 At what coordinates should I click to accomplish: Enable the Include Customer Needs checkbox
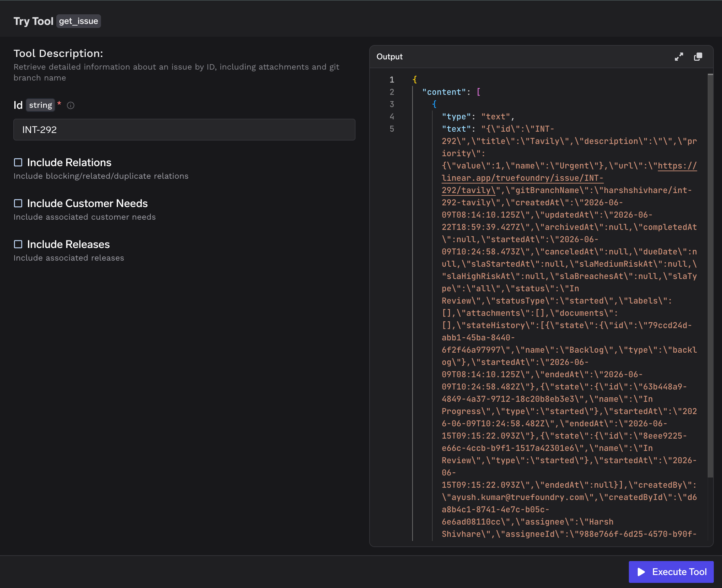pos(18,203)
